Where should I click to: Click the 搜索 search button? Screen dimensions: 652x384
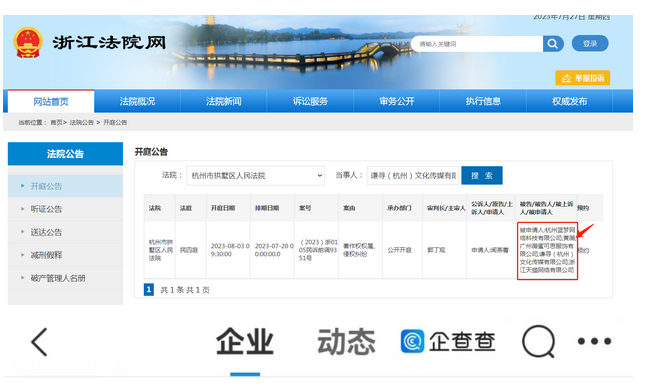(482, 176)
